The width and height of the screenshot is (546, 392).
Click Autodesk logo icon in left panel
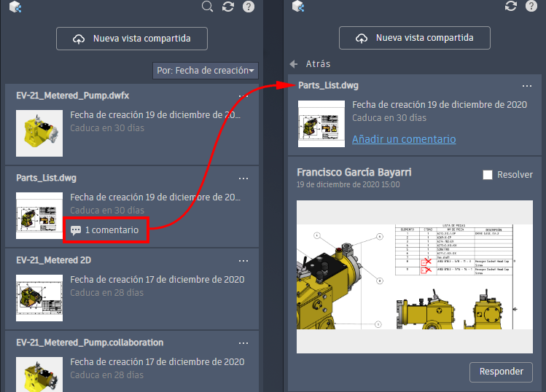coord(15,7)
